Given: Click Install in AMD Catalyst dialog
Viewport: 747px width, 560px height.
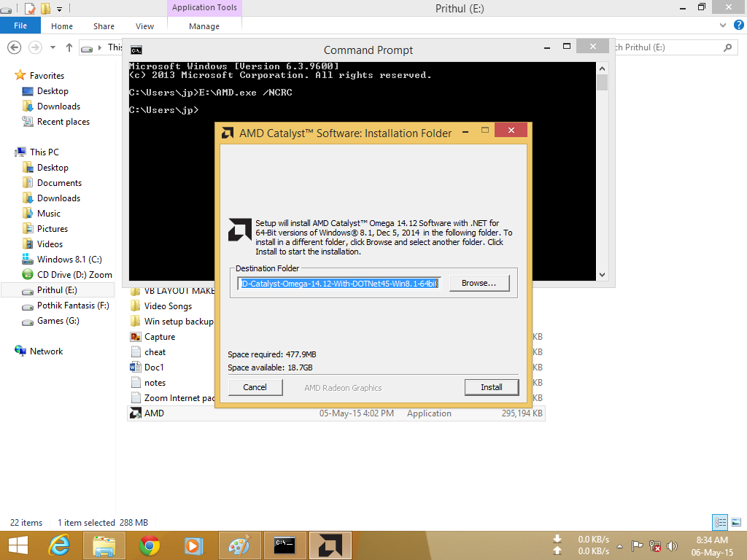Looking at the screenshot, I should [491, 387].
